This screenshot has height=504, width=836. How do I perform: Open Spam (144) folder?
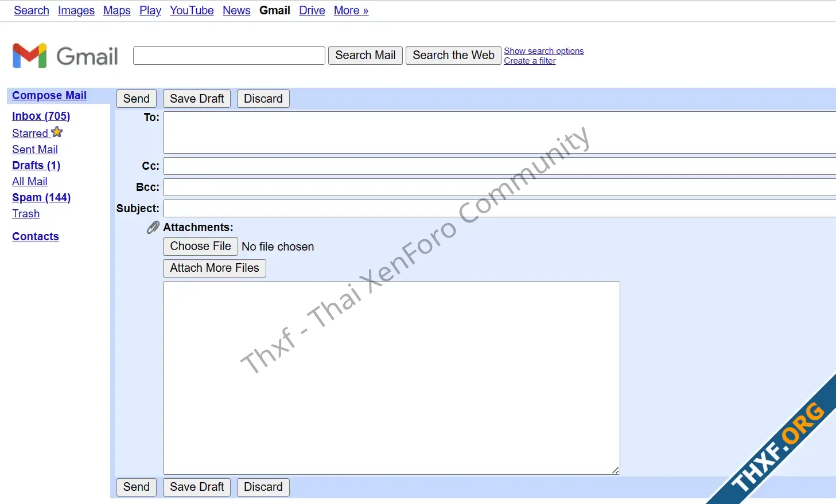41,198
